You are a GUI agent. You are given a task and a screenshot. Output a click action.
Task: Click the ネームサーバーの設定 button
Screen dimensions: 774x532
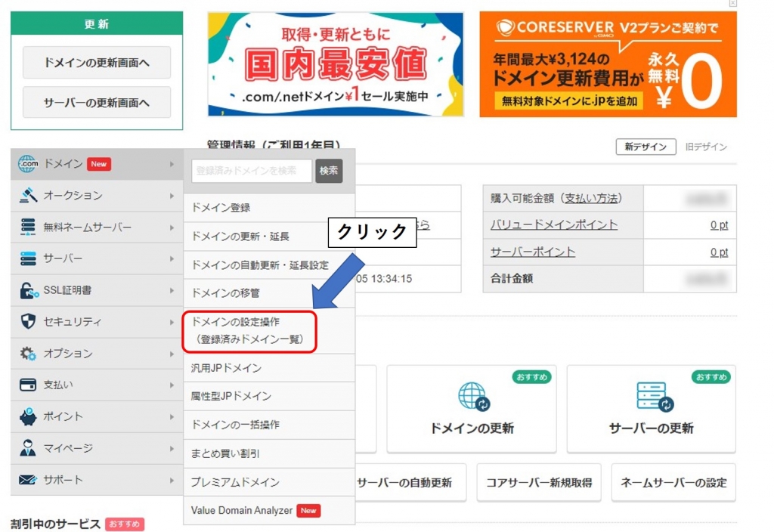click(673, 483)
